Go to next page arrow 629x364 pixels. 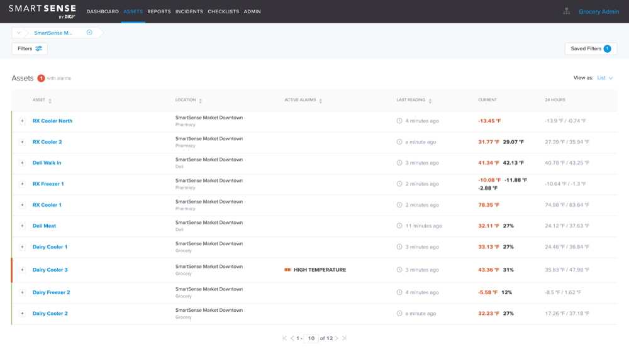click(x=337, y=338)
